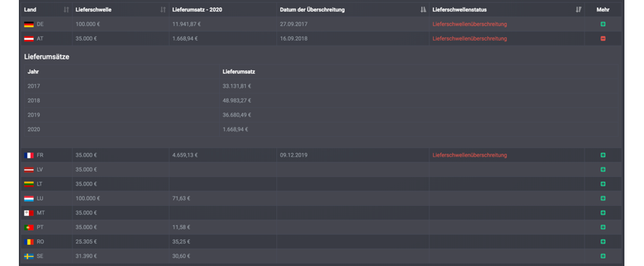
Task: Expand details for the LV row
Action: point(603,170)
